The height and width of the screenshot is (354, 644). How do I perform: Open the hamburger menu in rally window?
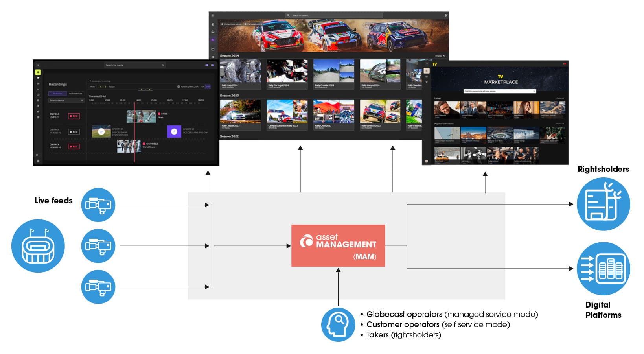(x=213, y=15)
